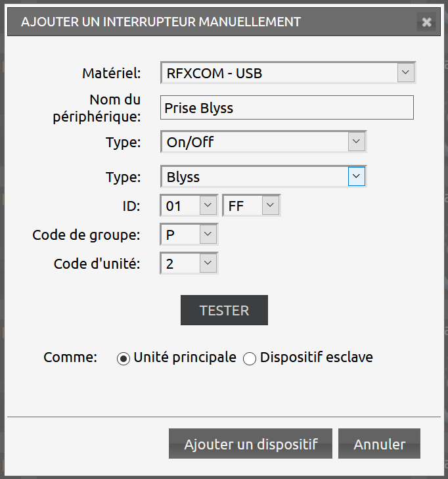Click Ajouter un dispositif button

click(x=251, y=444)
